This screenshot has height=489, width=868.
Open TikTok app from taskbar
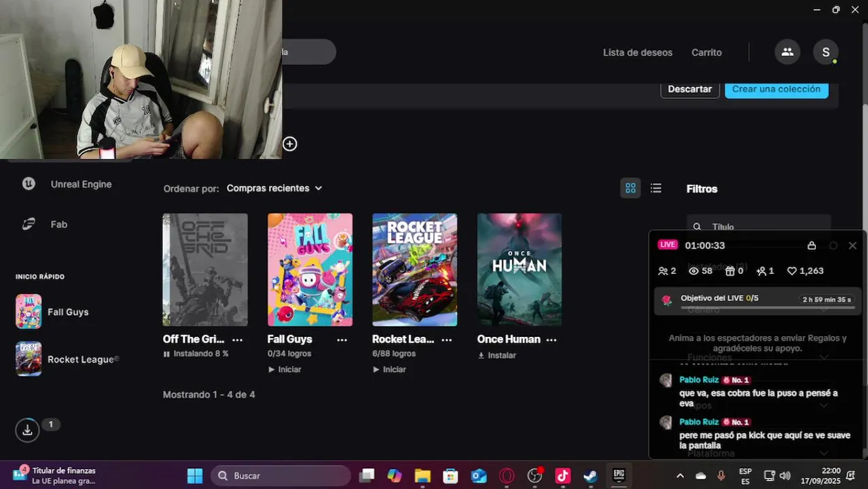[562, 475]
